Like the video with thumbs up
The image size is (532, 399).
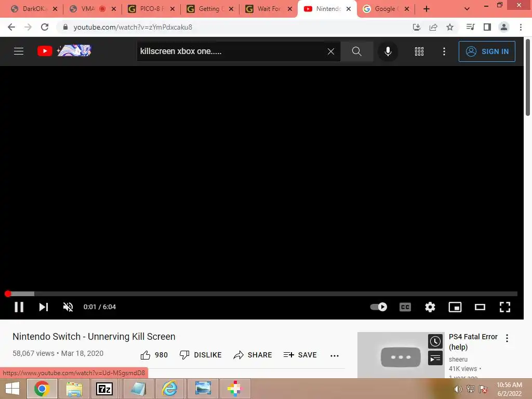pyautogui.click(x=154, y=355)
